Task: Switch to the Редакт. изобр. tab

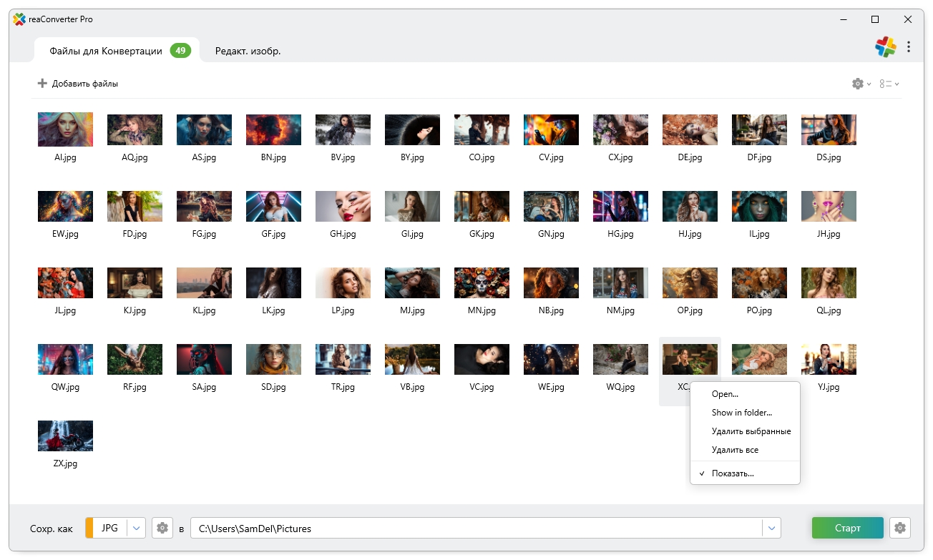Action: (x=248, y=51)
